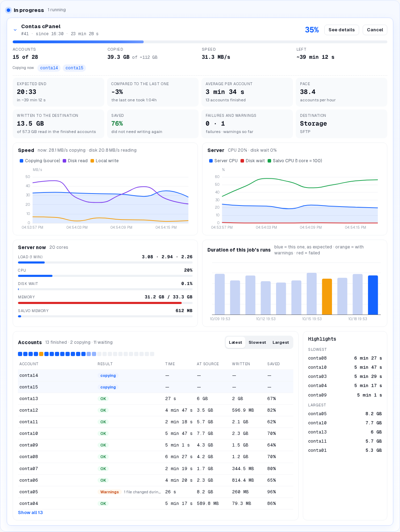Click the blue In progress status dot

tap(8, 10)
